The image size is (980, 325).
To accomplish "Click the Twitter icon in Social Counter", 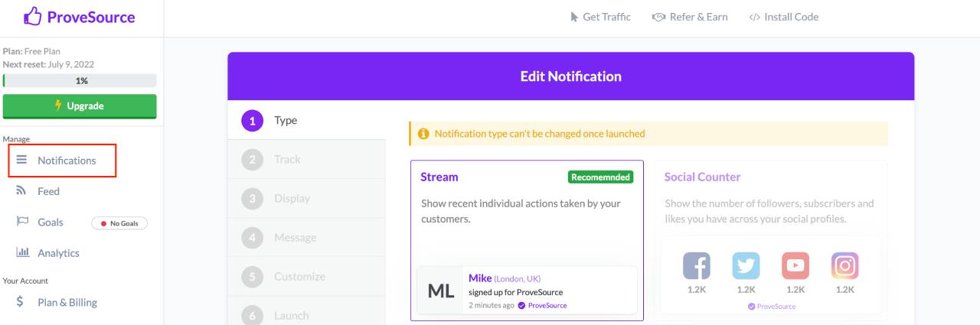I will (746, 266).
